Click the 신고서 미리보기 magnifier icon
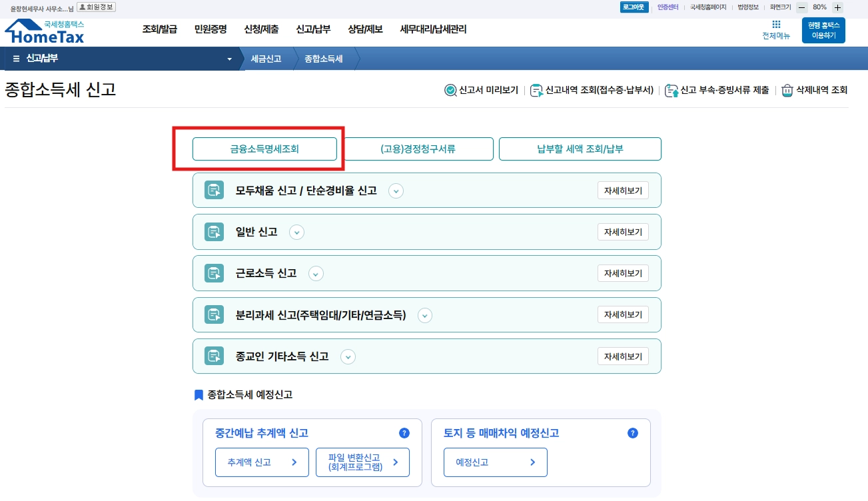868x501 pixels. [450, 90]
